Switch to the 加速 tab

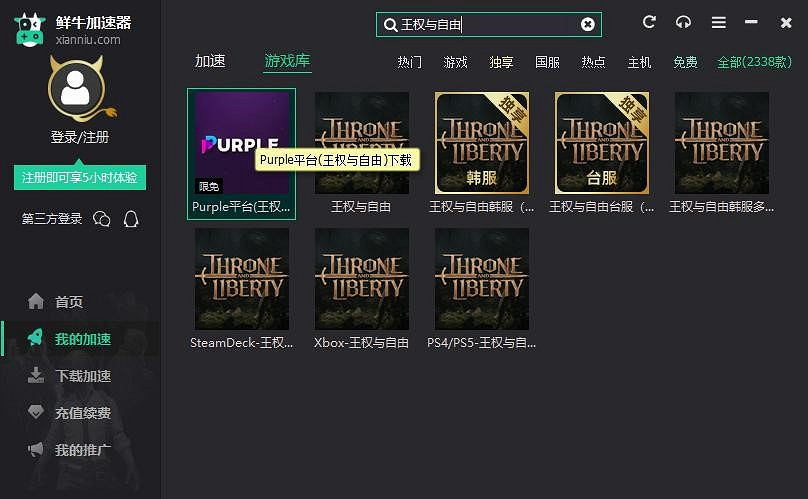[x=210, y=61]
